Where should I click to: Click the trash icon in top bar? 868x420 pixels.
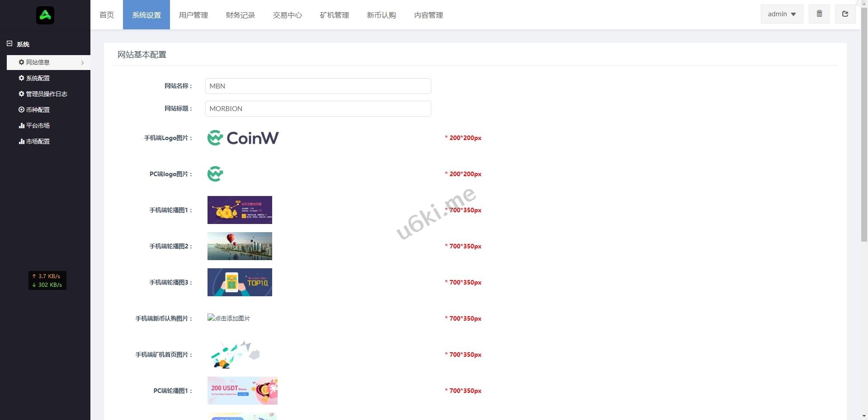coord(819,14)
